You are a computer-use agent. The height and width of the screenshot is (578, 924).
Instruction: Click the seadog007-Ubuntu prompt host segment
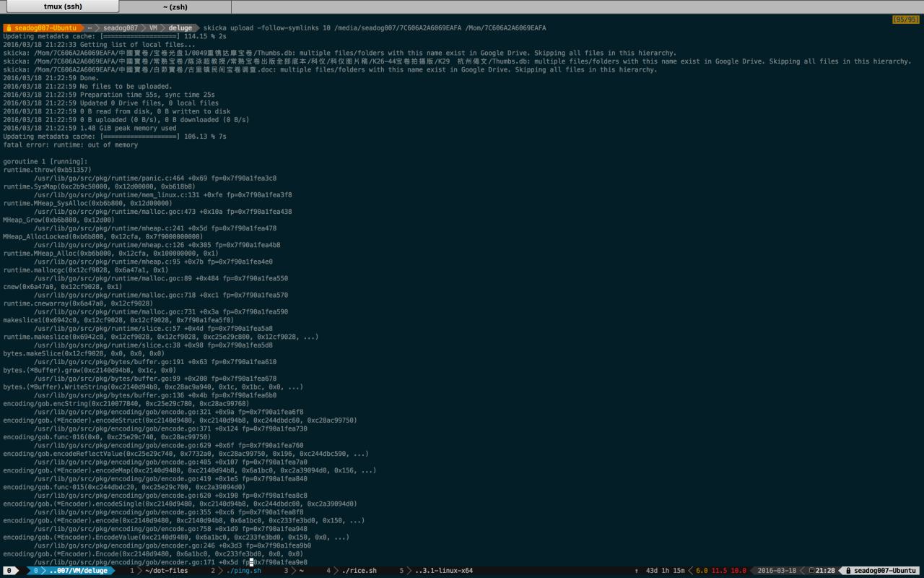pyautogui.click(x=45, y=28)
